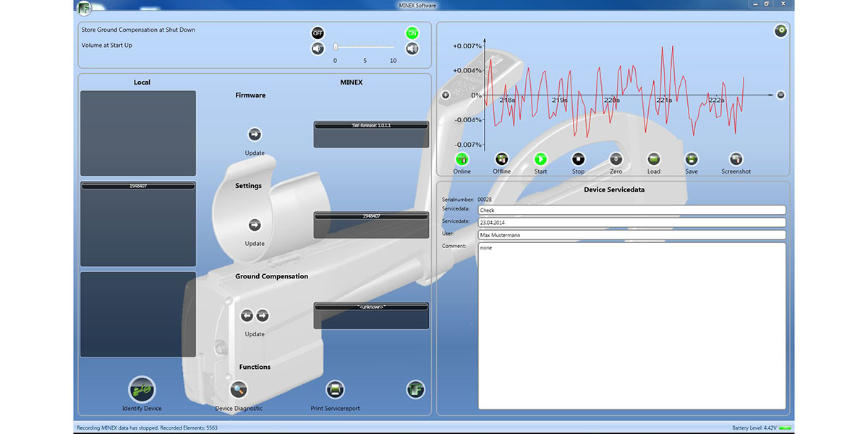Viewport: 868px width, 434px height.
Task: Turn Store Ground Compensation ON
Action: (x=412, y=33)
